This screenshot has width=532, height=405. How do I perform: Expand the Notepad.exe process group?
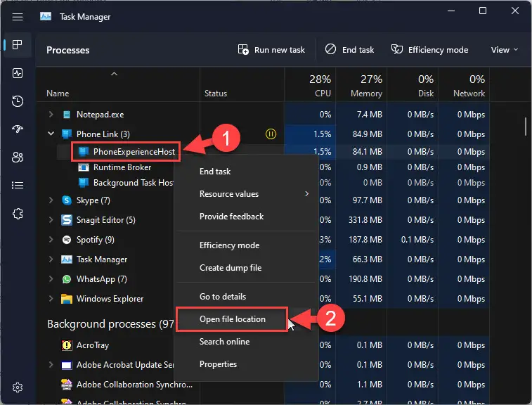51,115
